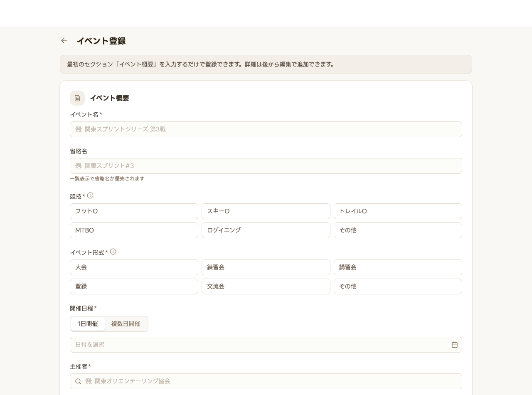Choose MTBO as the competition type

134,230
